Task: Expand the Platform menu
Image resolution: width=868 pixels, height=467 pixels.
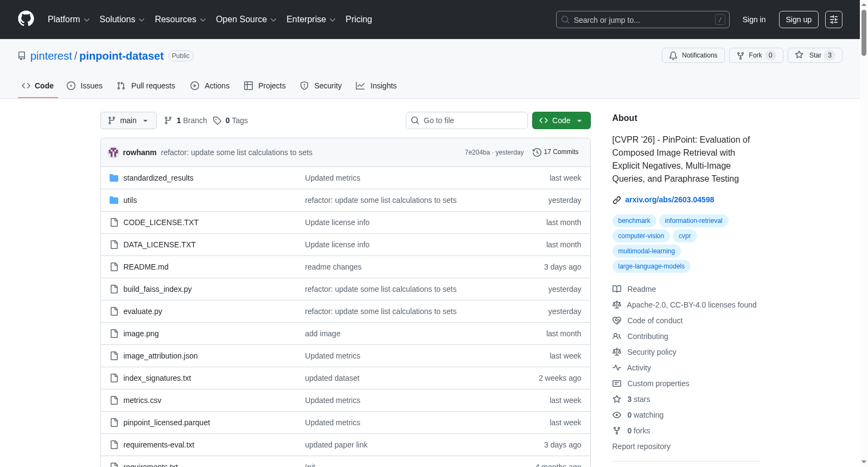Action: pos(69,20)
